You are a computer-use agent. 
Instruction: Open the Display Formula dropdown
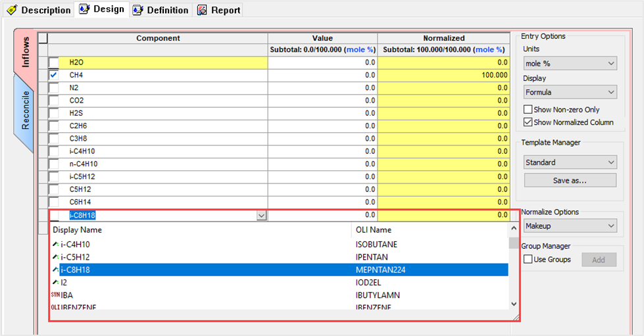click(x=570, y=93)
